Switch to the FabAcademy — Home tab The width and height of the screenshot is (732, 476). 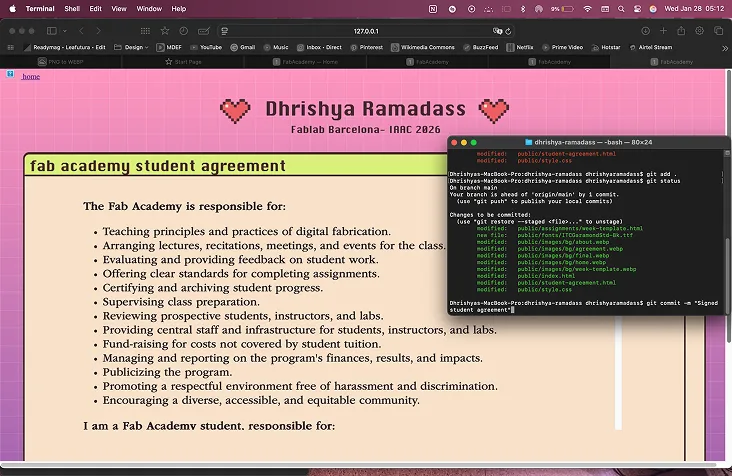tap(305, 62)
